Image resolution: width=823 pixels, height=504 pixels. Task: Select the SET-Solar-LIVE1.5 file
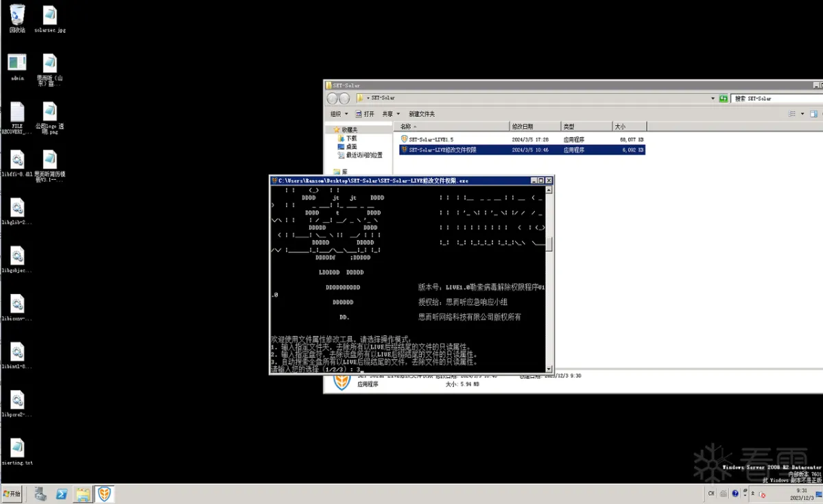pyautogui.click(x=522, y=139)
